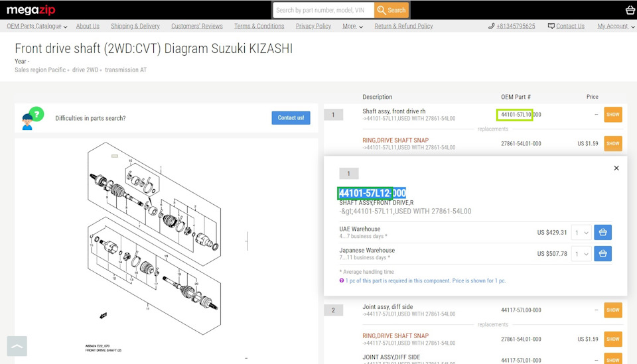Click the first RING,DRIVE SHAFT SNAP link

[x=395, y=140]
